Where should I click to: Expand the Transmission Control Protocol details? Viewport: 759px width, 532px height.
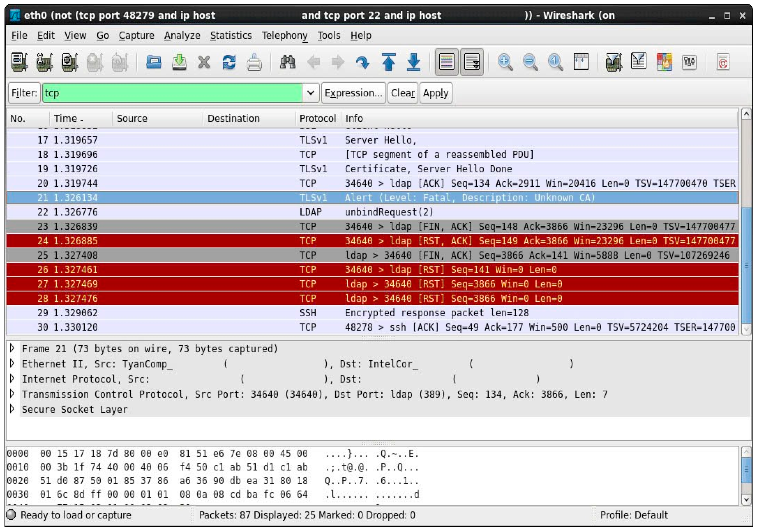pos(12,394)
